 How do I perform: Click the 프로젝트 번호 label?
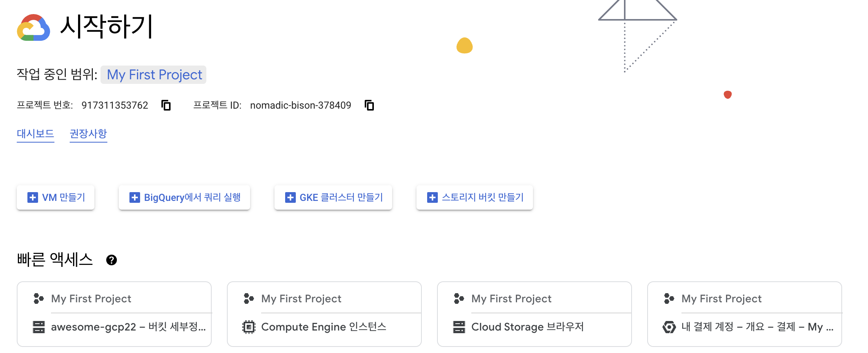(45, 105)
